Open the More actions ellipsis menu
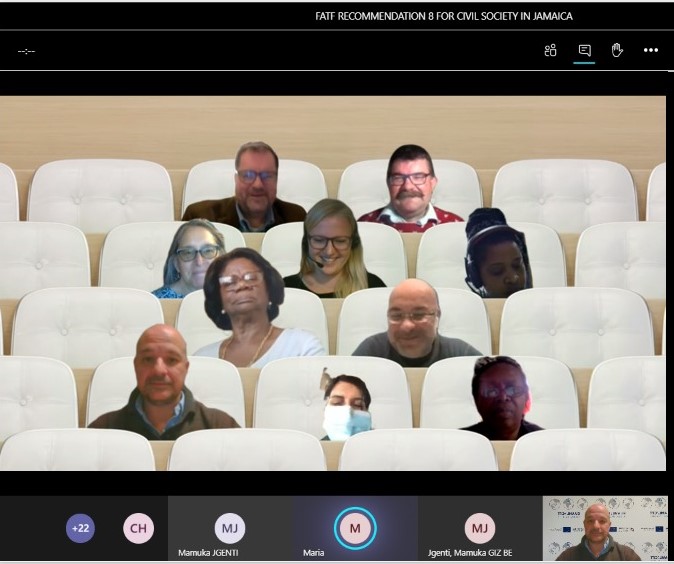 pyautogui.click(x=651, y=51)
